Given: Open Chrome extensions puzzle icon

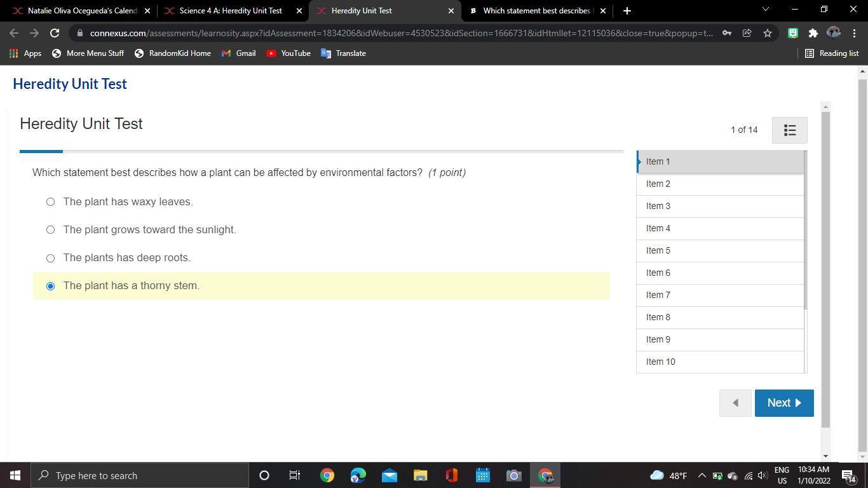Looking at the screenshot, I should (x=813, y=33).
